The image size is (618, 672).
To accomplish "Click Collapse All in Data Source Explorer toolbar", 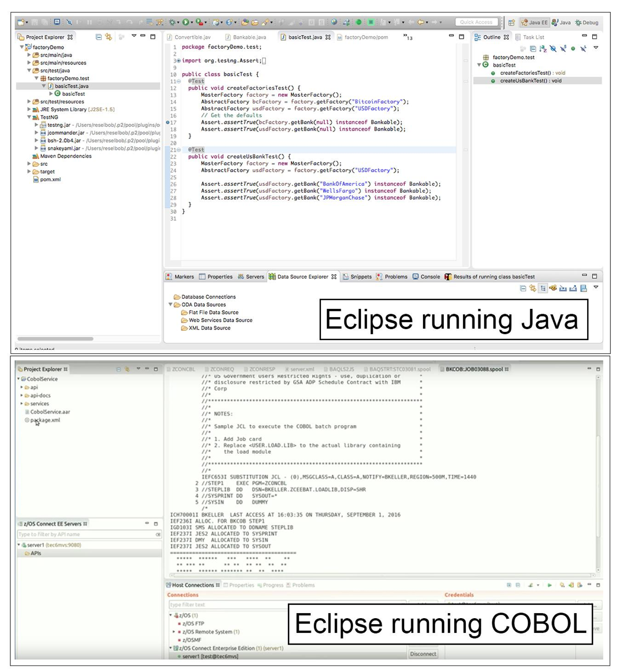I will point(523,288).
